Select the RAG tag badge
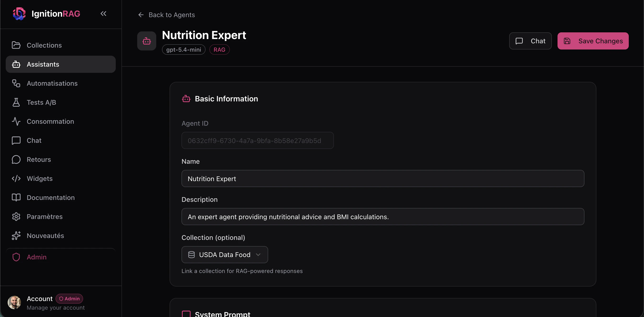Image resolution: width=644 pixels, height=317 pixels. click(x=219, y=50)
